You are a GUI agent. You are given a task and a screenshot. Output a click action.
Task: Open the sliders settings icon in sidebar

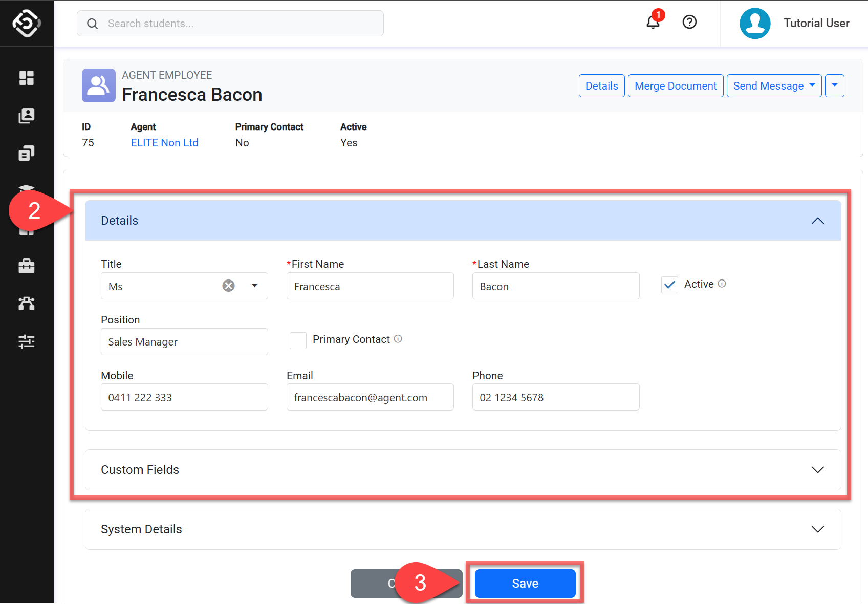(27, 341)
